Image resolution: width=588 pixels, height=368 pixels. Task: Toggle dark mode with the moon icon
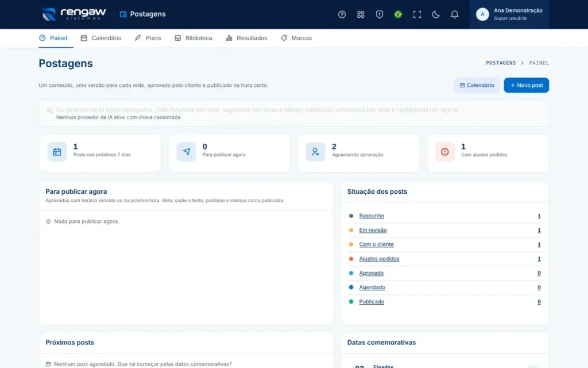pos(435,14)
